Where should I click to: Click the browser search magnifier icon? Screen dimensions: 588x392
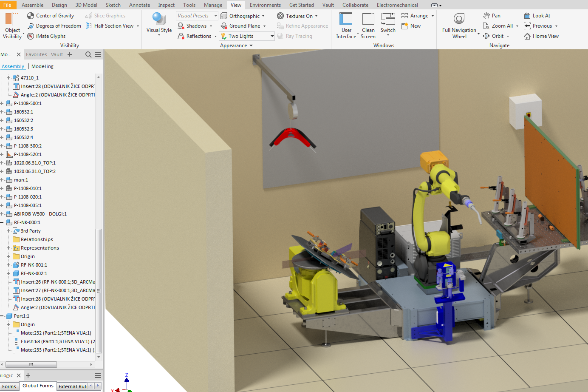88,54
